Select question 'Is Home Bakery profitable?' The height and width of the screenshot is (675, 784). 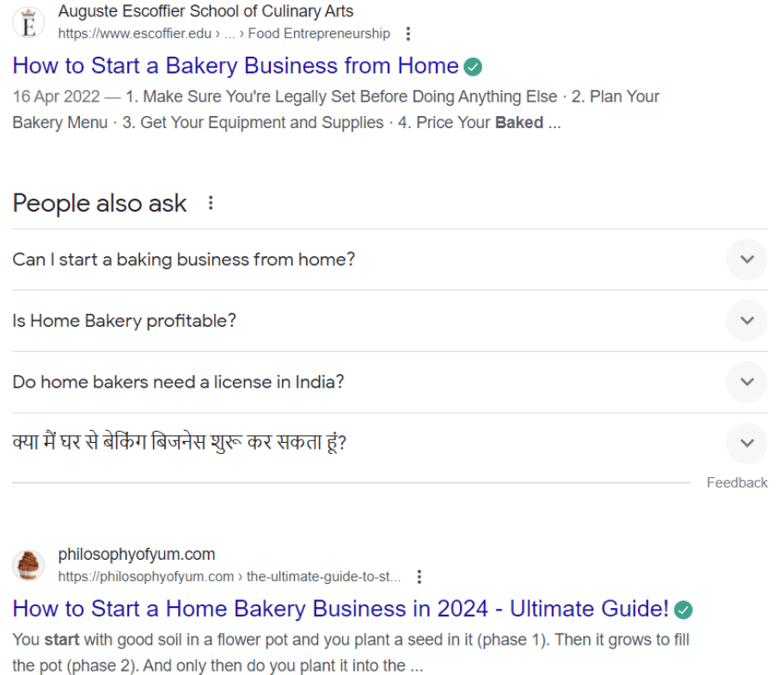click(124, 321)
